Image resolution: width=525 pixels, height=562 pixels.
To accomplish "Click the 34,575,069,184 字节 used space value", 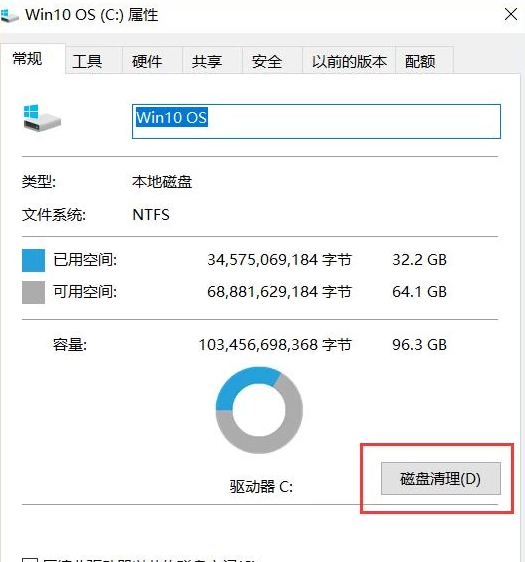I will tap(279, 260).
